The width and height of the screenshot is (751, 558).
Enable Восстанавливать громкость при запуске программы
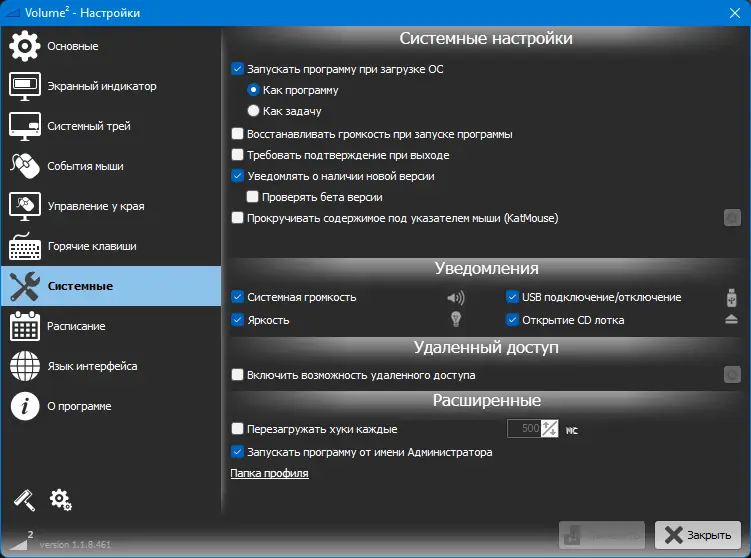237,134
